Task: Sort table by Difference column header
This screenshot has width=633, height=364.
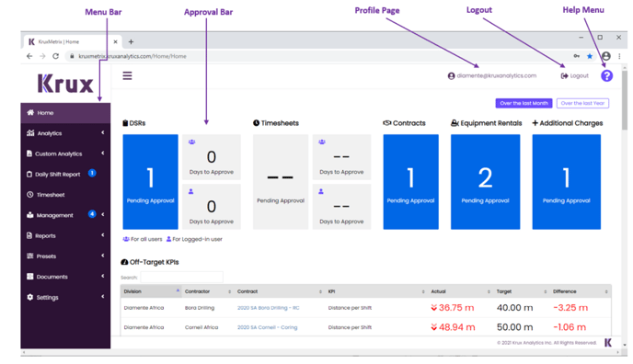Action: [581, 291]
